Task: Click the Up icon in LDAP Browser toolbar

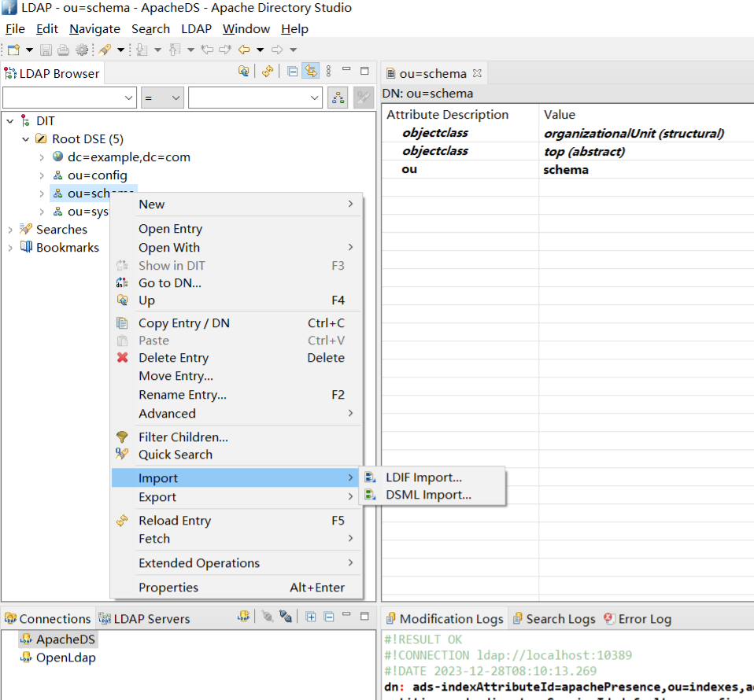Action: pyautogui.click(x=244, y=72)
